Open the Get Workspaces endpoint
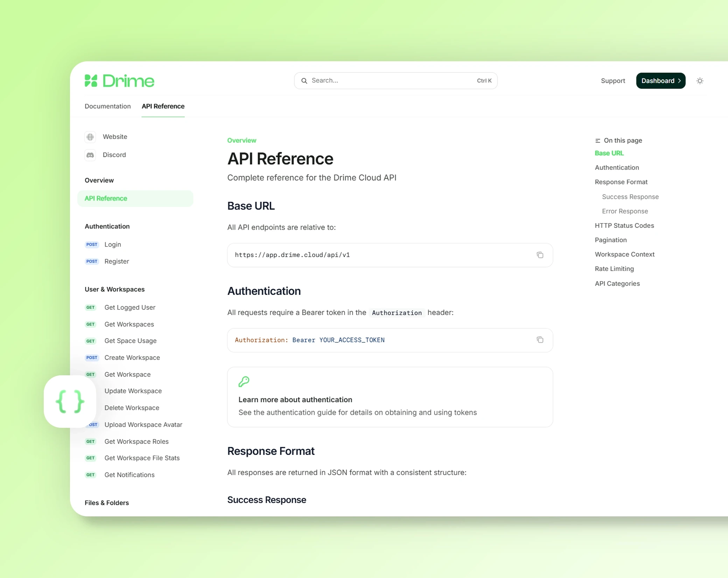Screen dimensions: 728x578 129,324
